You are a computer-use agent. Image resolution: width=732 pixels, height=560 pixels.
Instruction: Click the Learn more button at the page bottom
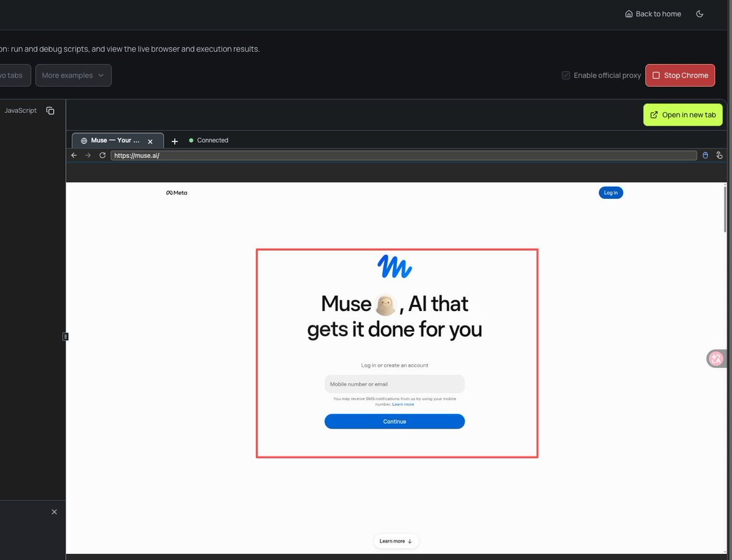coord(396,541)
